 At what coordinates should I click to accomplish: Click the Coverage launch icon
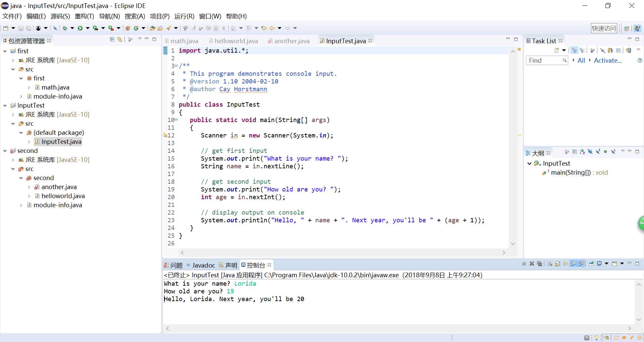(96, 28)
